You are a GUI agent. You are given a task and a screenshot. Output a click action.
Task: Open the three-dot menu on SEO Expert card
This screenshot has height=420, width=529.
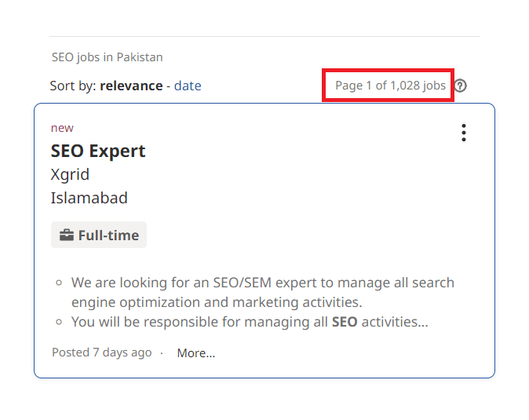464,133
